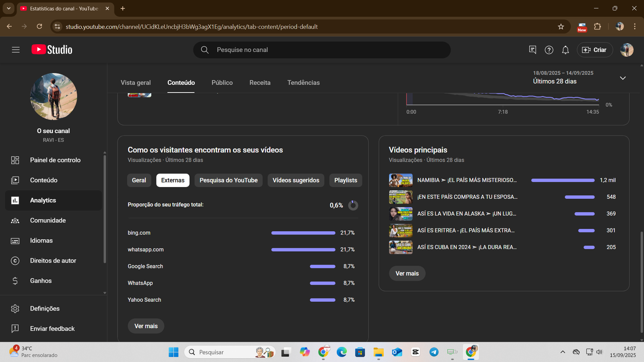This screenshot has height=362, width=644.
Task: Open the hamburger navigation menu
Action: click(16, 50)
